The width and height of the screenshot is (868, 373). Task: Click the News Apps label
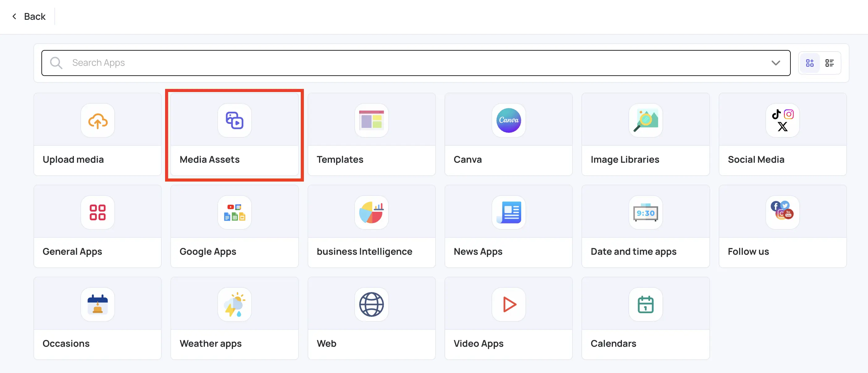[x=478, y=251]
